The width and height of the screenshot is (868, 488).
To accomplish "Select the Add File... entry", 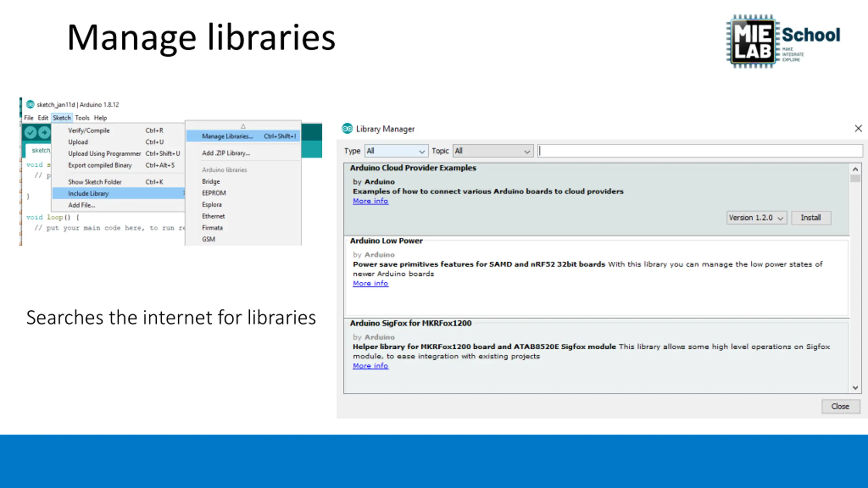I will 119,205.
